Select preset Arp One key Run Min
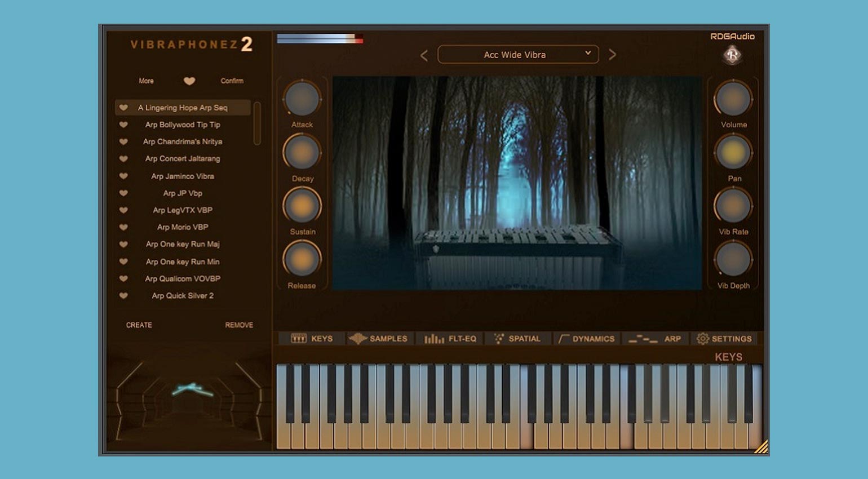The width and height of the screenshot is (868, 479). coord(183,261)
